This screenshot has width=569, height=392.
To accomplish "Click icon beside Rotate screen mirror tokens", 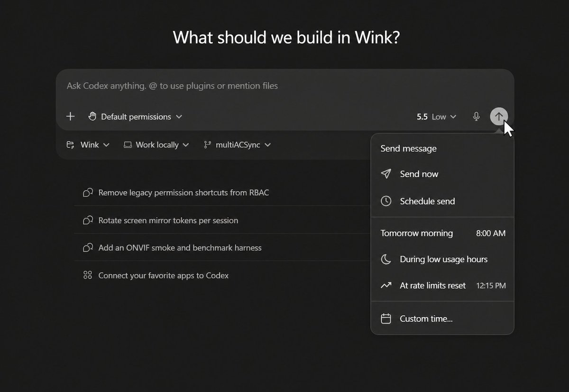I will (88, 220).
